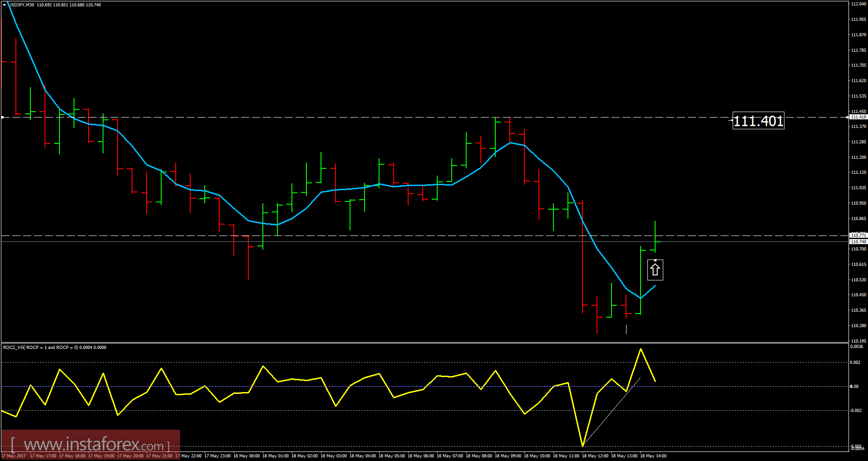Click the 111.620 price axis label
868x461 pixels.
click(858, 81)
